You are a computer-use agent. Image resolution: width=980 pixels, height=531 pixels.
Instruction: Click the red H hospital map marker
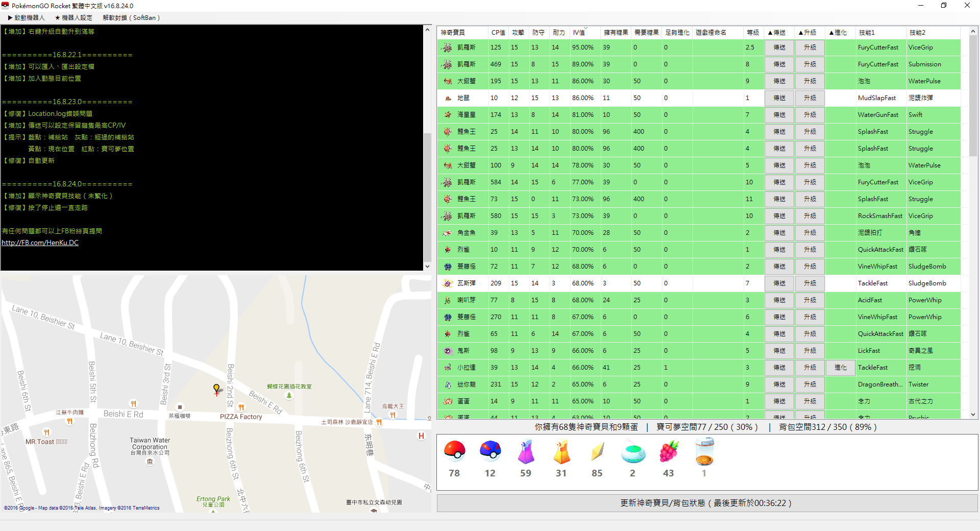click(x=421, y=436)
